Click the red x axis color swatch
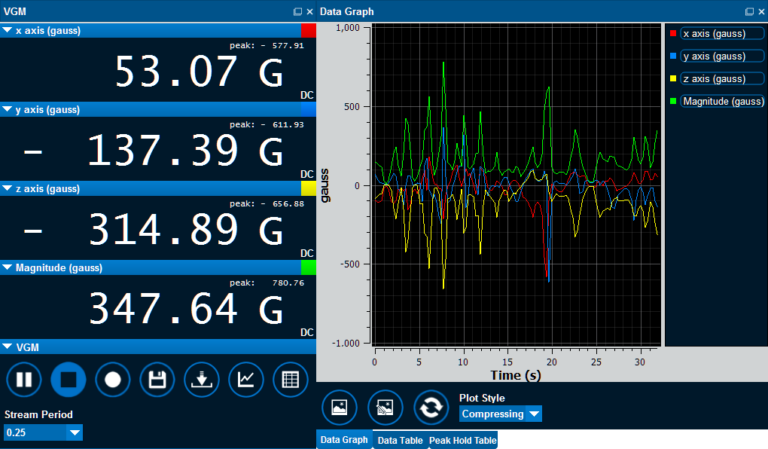 (x=308, y=30)
